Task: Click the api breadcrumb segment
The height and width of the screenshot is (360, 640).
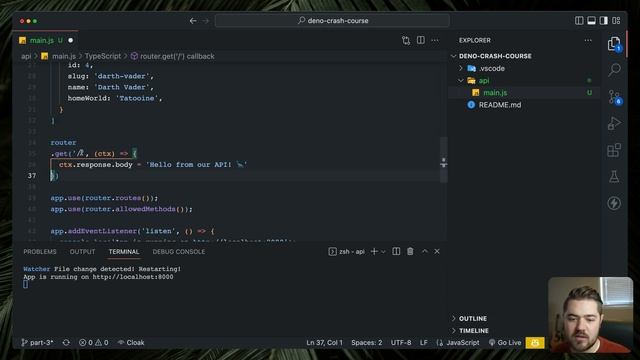Action: pos(26,56)
